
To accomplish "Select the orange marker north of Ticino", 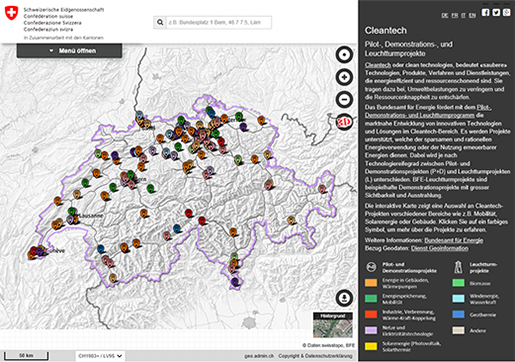I will (x=233, y=232).
